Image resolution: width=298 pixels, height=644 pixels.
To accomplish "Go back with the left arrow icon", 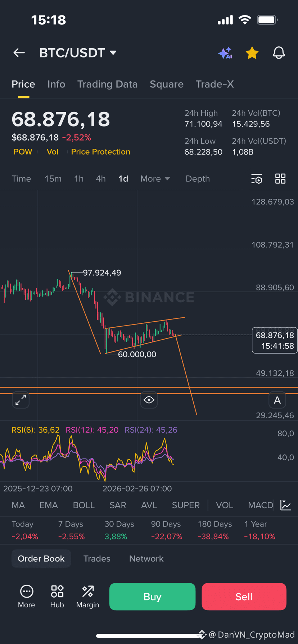I will pos(19,53).
